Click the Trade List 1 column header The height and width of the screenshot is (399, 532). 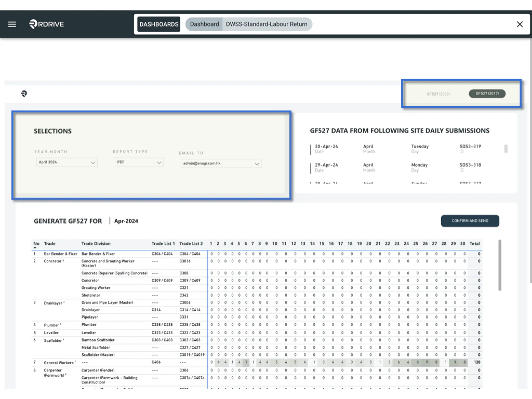pos(163,244)
